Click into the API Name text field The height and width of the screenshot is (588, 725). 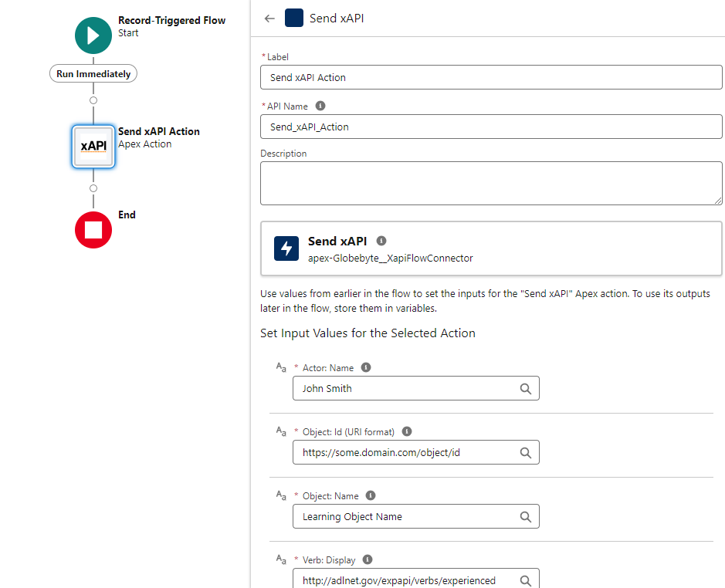tap(490, 127)
